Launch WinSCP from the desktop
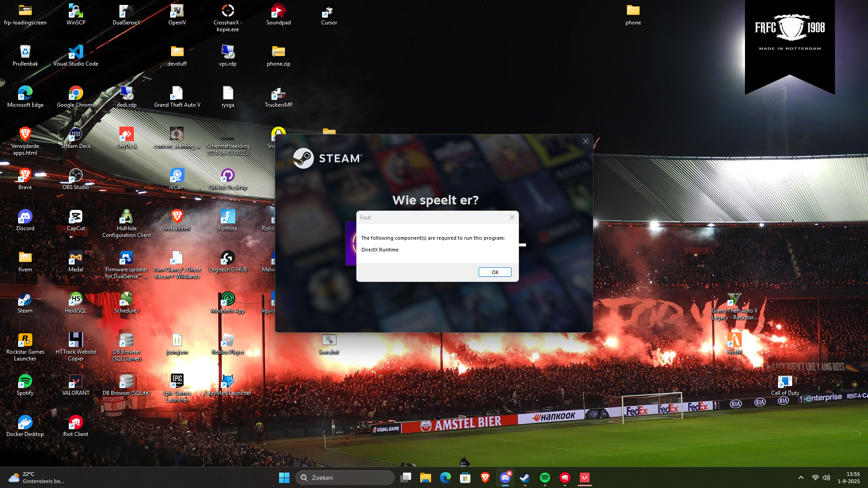The image size is (868, 488). click(76, 15)
